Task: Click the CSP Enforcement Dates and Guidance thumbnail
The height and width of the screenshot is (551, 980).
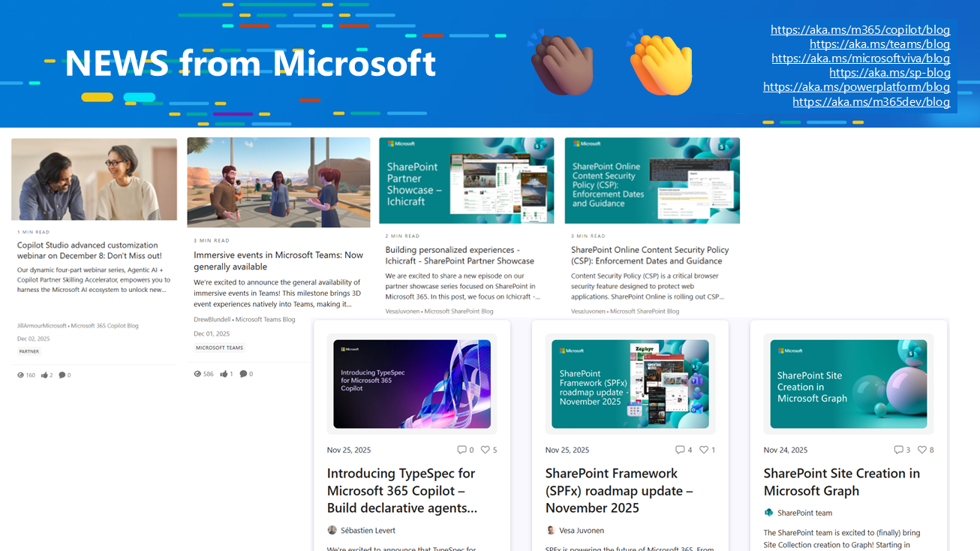Action: 652,180
